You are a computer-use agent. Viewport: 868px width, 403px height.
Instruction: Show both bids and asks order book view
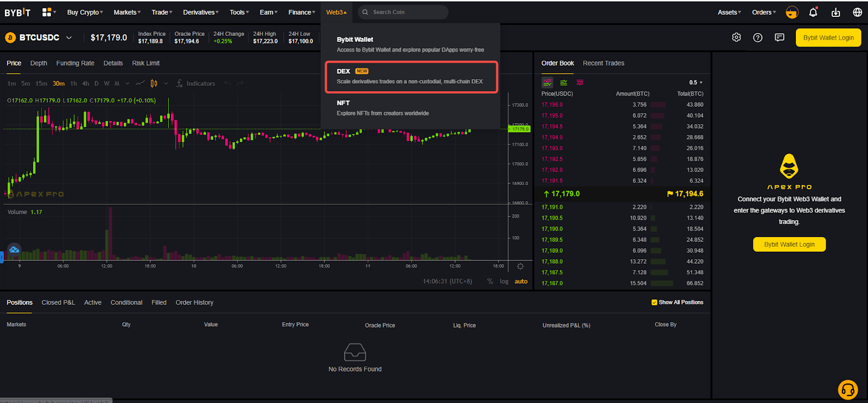click(x=547, y=82)
